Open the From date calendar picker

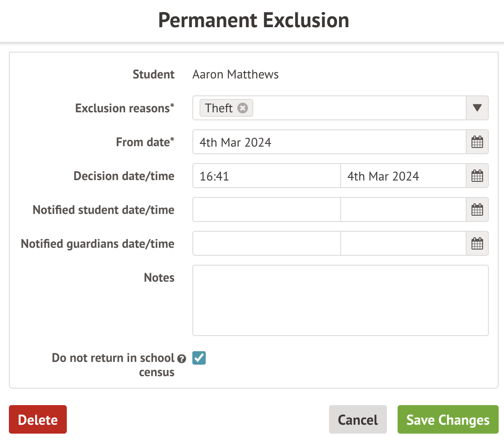[x=477, y=142]
